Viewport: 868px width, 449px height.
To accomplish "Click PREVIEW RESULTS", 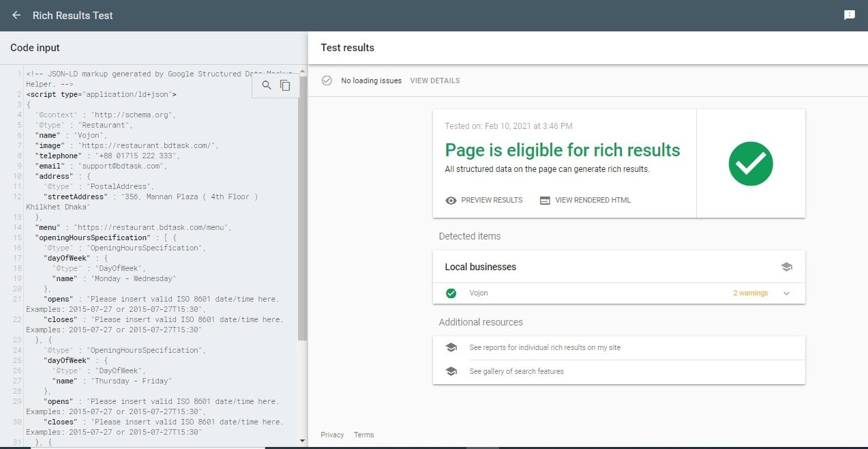I will [x=492, y=201].
